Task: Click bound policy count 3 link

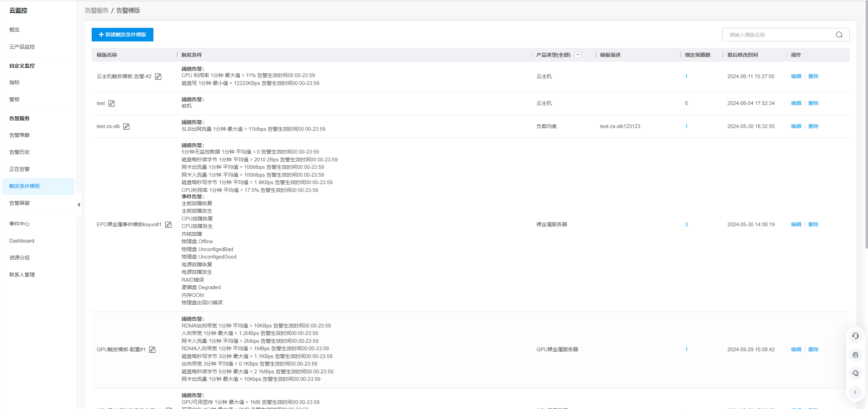Action: [x=686, y=225]
